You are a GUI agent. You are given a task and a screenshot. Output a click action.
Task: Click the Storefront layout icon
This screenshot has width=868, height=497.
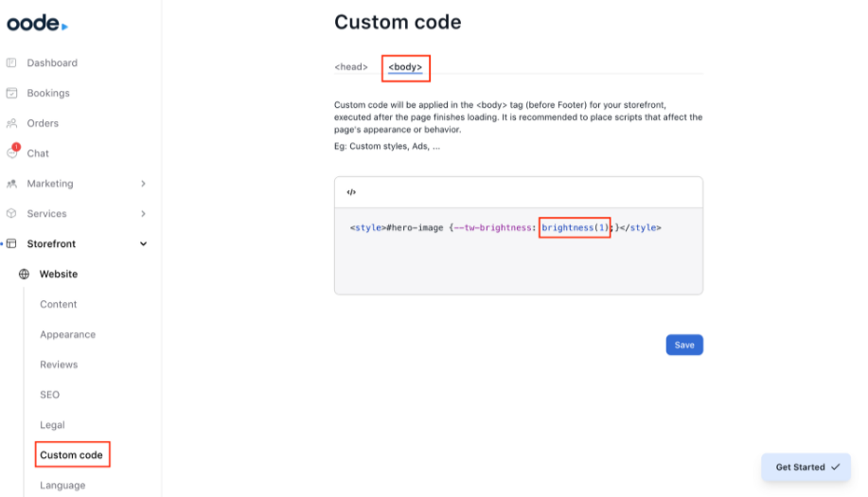(12, 243)
